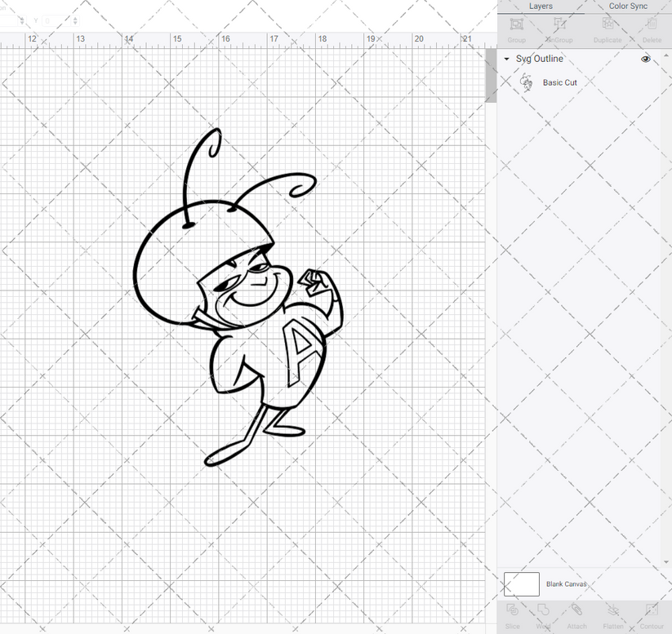
Task: Select the Basic Cut layer
Action: tap(559, 82)
